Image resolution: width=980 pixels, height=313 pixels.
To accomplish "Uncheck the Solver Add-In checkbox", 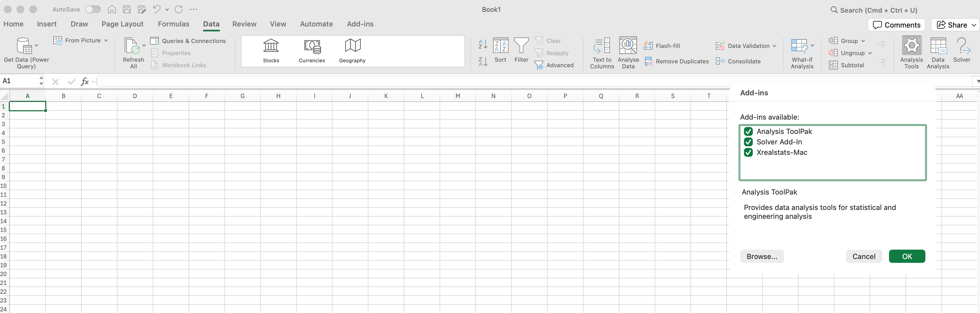I will (748, 142).
